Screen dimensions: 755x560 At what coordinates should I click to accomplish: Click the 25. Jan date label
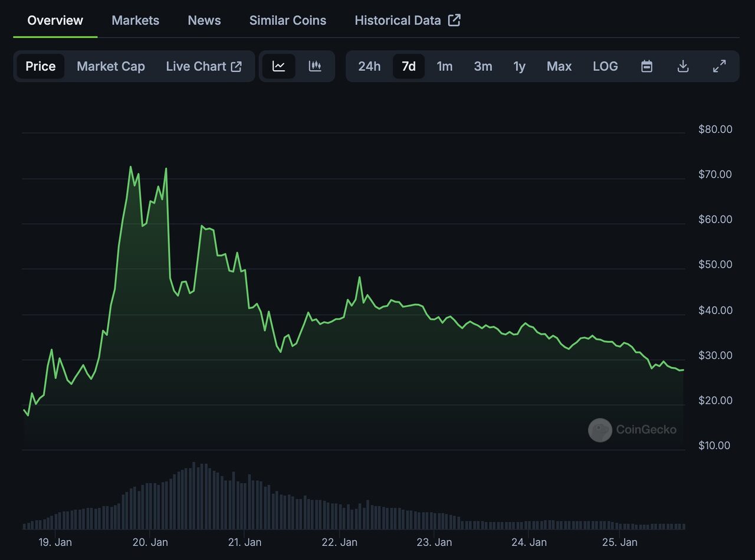(x=620, y=542)
